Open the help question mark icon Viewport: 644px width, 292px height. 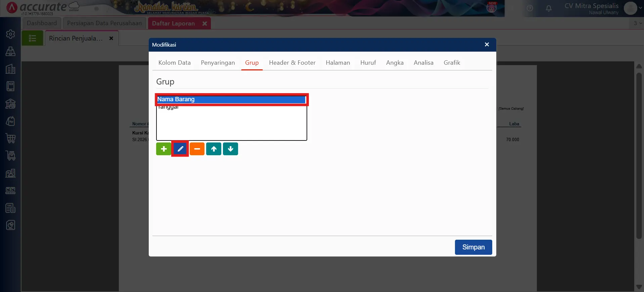tap(530, 8)
